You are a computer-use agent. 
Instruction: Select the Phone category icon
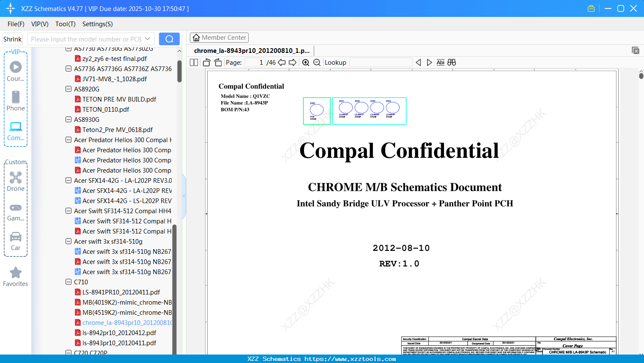tap(16, 97)
